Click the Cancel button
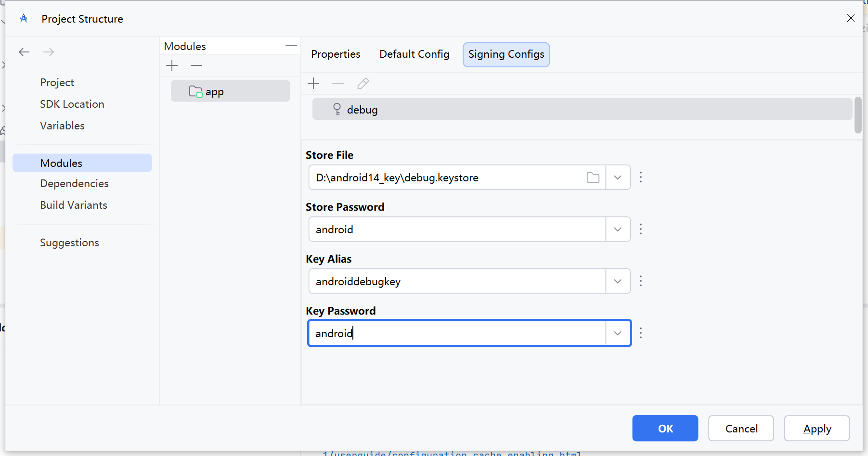Screen dimensions: 868x456 click(x=741, y=428)
